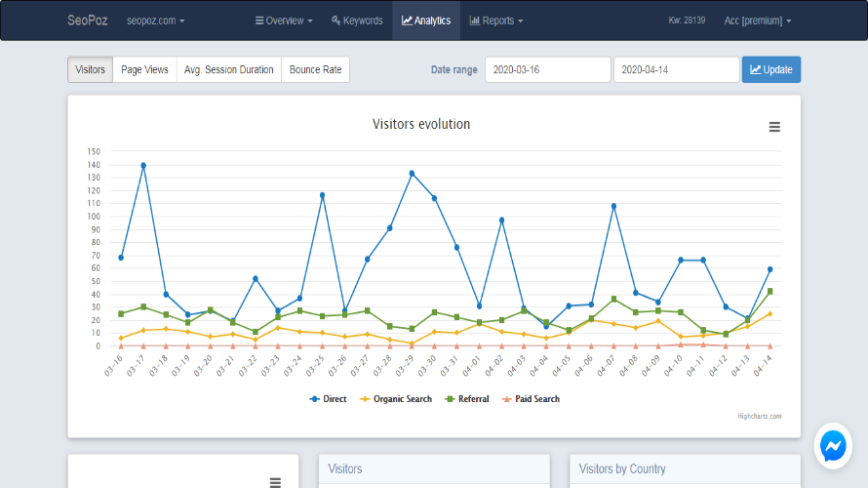This screenshot has width=868, height=488.
Task: Expand the seopoz.com site dropdown
Action: tap(156, 20)
